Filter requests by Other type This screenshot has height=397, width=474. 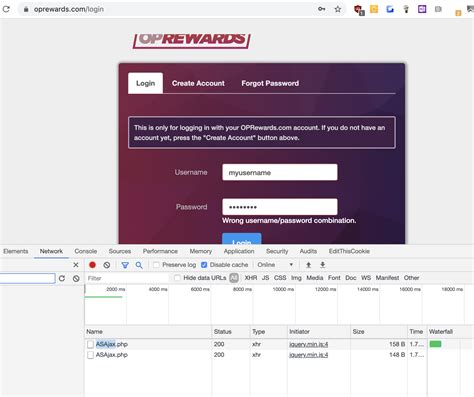pyautogui.click(x=411, y=278)
